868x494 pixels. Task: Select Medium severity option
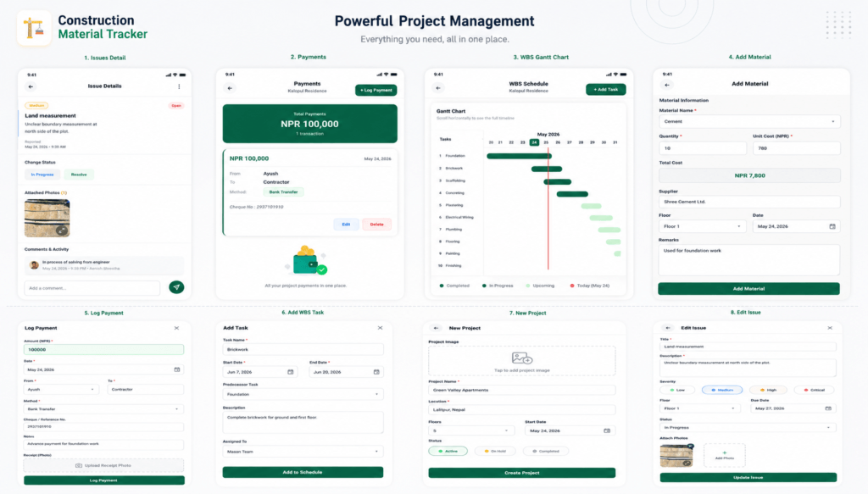722,390
